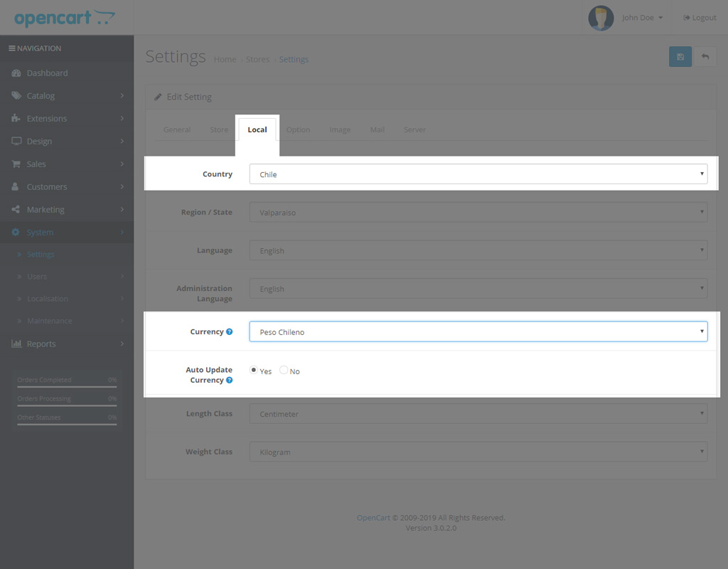This screenshot has width=728, height=569.
Task: Go to Stores breadcrumb link
Action: 257,60
